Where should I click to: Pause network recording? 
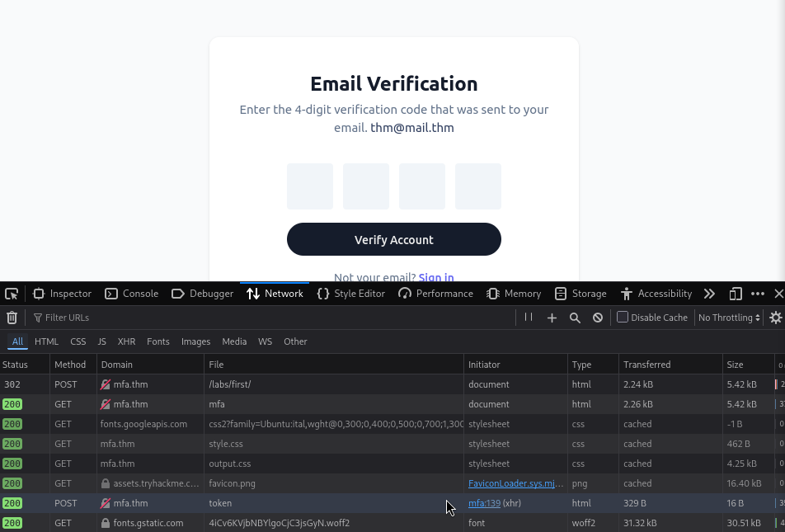click(529, 317)
